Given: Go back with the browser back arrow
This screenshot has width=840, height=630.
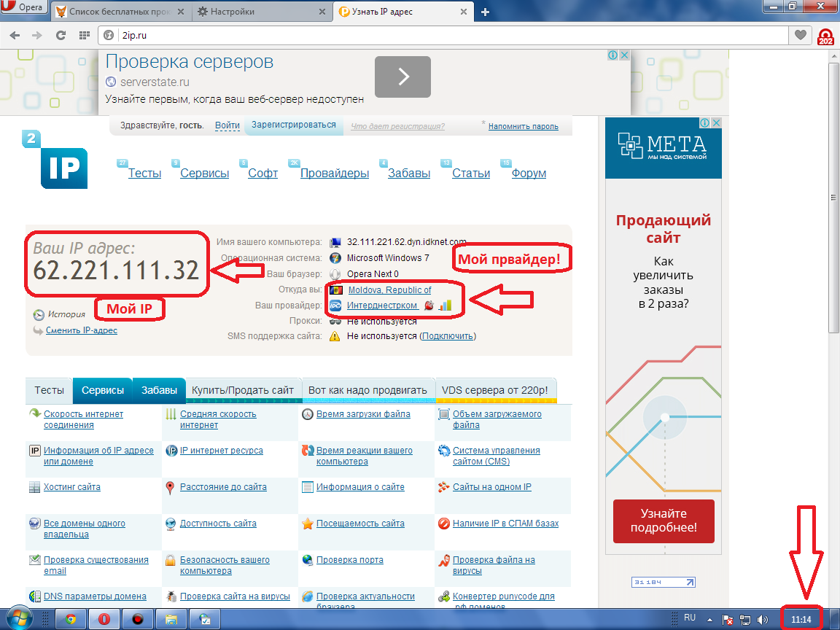Looking at the screenshot, I should [x=15, y=35].
